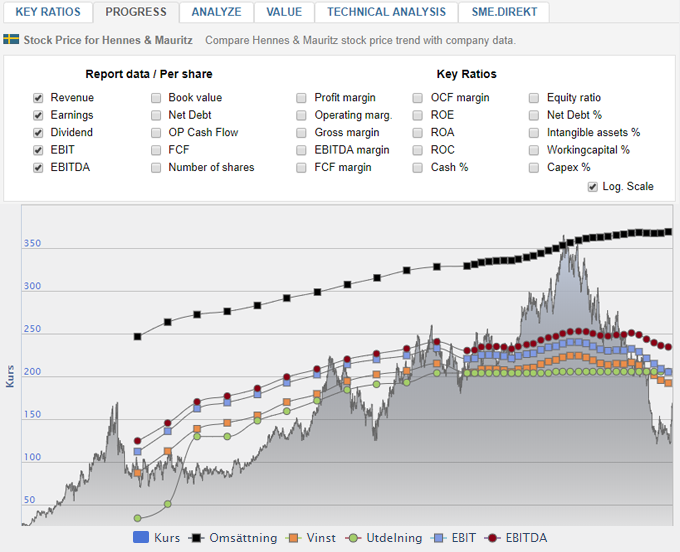Click the 350 axis label
Image resolution: width=680 pixels, height=552 pixels.
(32, 243)
